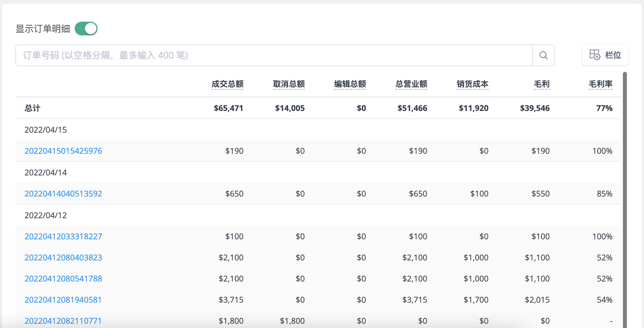Screen dimensions: 644x328
Task: Click the 毛利率 column header
Action: 601,84
